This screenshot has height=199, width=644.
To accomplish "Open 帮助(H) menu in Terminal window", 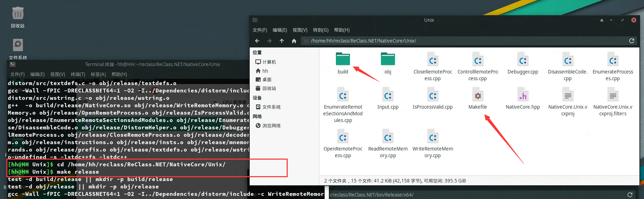I will [x=119, y=75].
